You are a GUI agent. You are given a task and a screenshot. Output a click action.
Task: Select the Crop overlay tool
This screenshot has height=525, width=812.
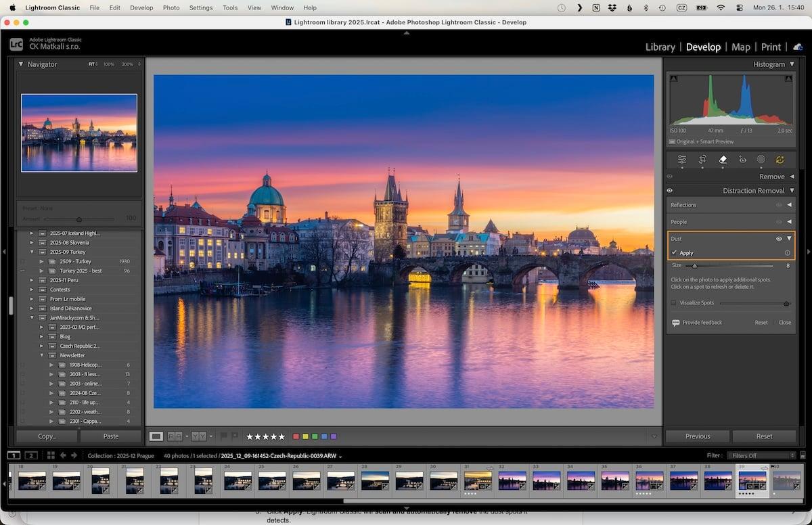[x=702, y=160]
